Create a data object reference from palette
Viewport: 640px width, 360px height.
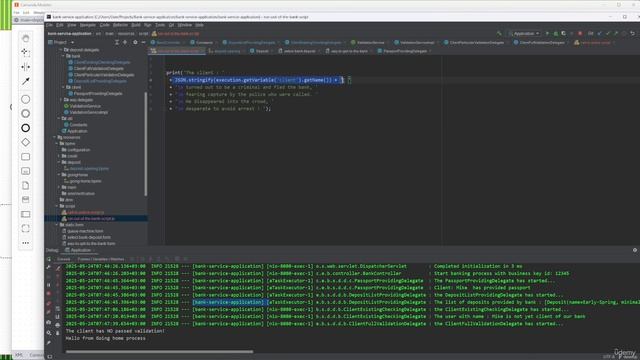click(25, 185)
